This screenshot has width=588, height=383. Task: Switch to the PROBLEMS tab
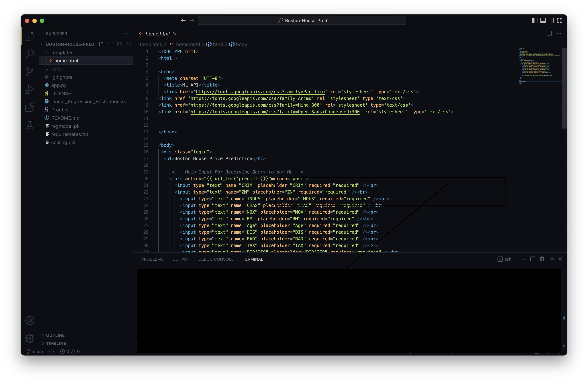click(x=152, y=259)
